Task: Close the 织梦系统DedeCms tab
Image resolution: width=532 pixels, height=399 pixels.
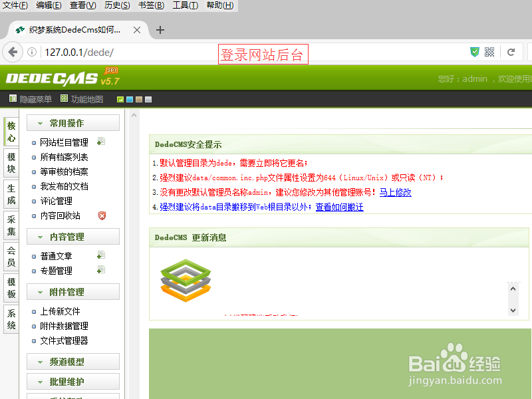Action: (137, 30)
